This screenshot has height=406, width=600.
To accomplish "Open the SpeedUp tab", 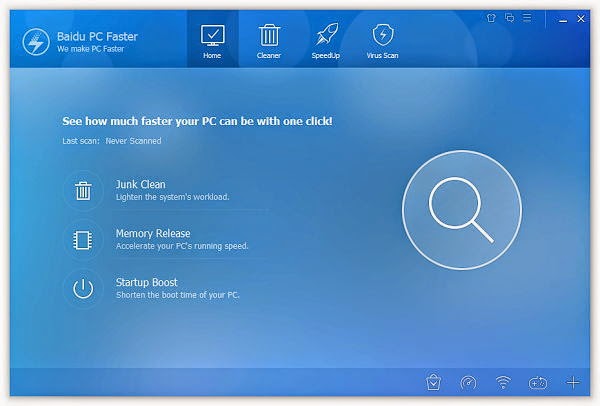I will tap(326, 40).
